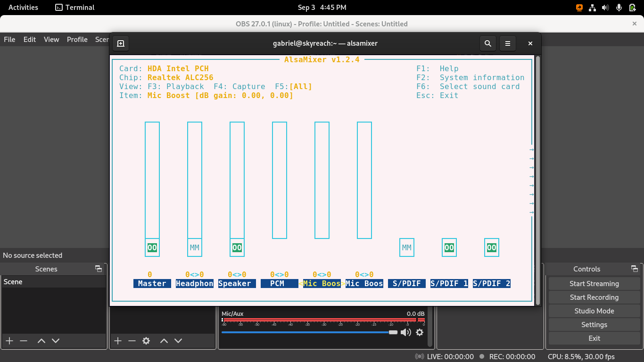Click terminal search magnifier icon
Image resolution: width=644 pixels, height=362 pixels.
(488, 43)
